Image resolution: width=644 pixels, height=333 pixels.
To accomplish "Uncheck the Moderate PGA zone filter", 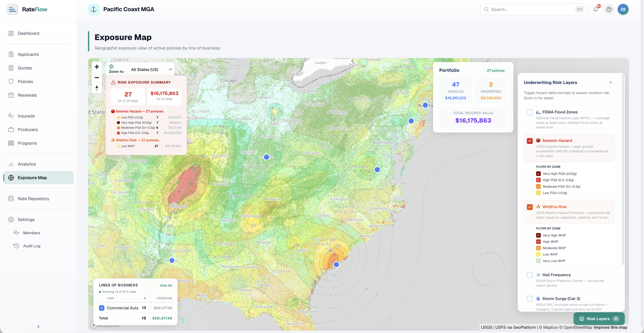I will coord(538,186).
